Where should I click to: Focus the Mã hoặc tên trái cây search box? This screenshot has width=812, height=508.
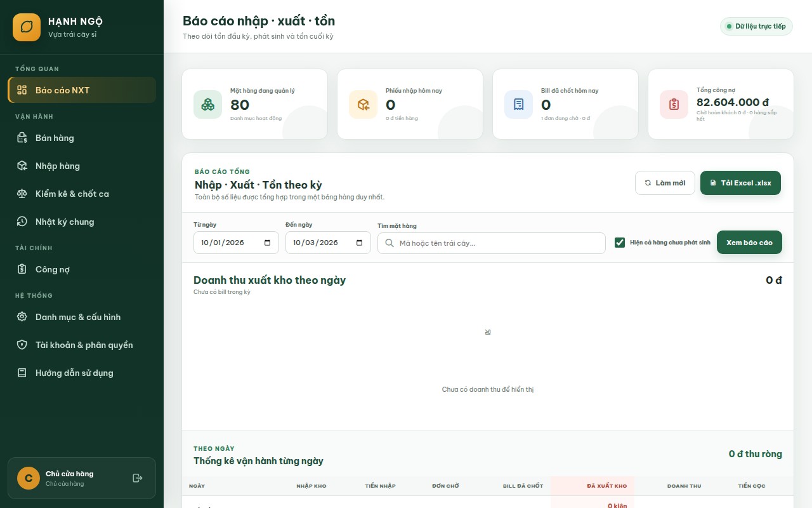tap(492, 243)
